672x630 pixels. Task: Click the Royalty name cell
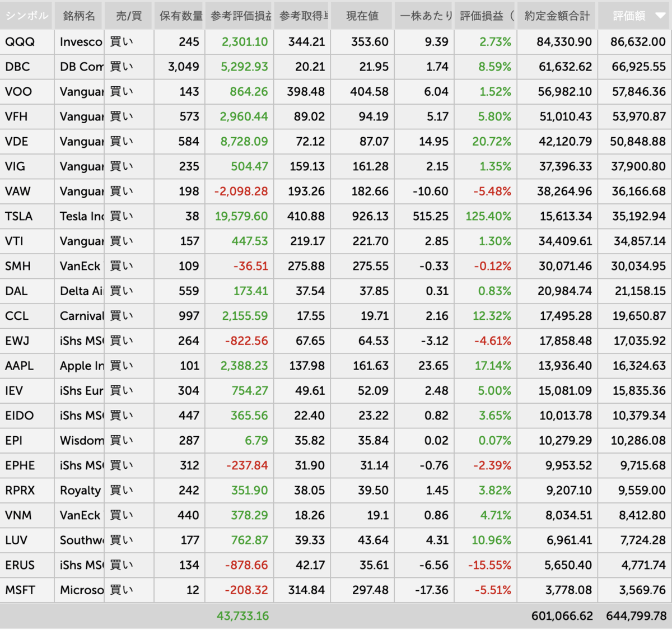point(79,491)
